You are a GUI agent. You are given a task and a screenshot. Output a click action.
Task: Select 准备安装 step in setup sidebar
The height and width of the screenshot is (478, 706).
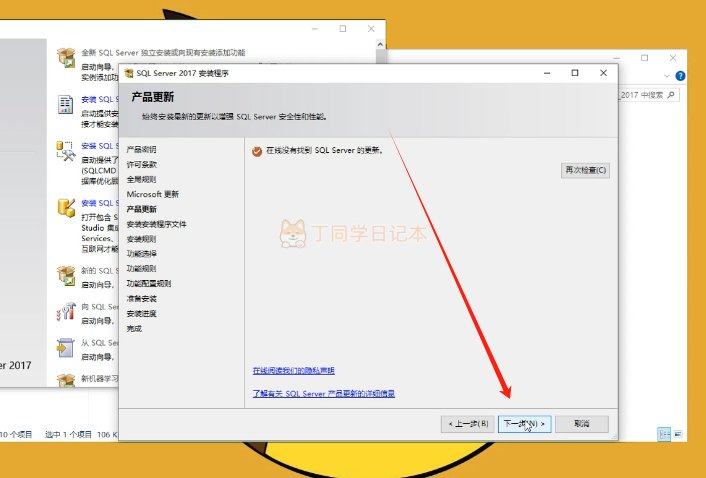coord(141,298)
